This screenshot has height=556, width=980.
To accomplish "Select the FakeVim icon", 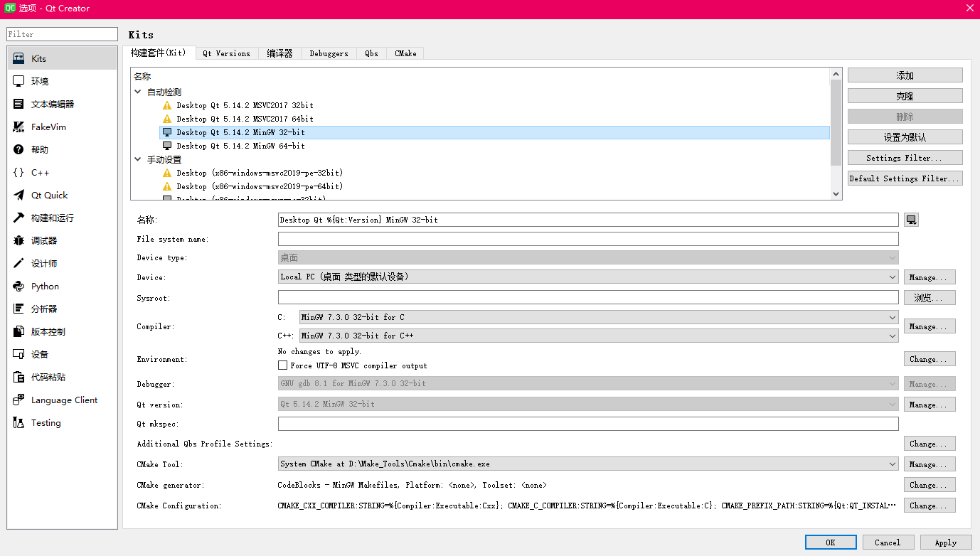I will (x=19, y=127).
